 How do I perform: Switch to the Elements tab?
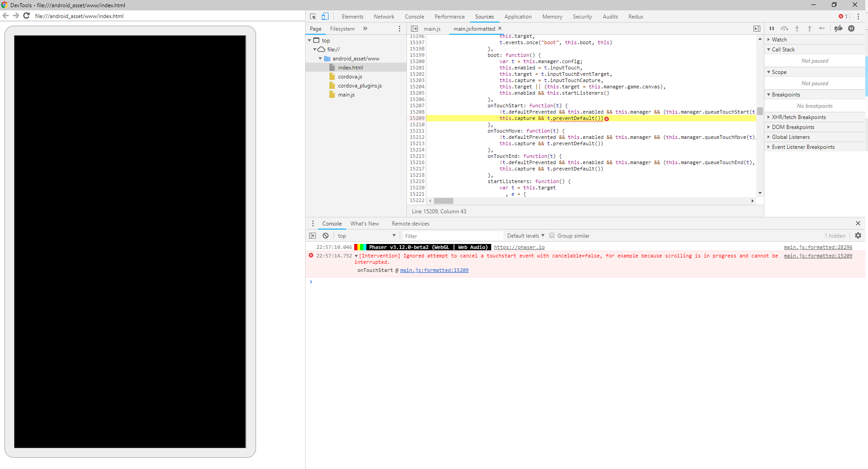(x=352, y=17)
